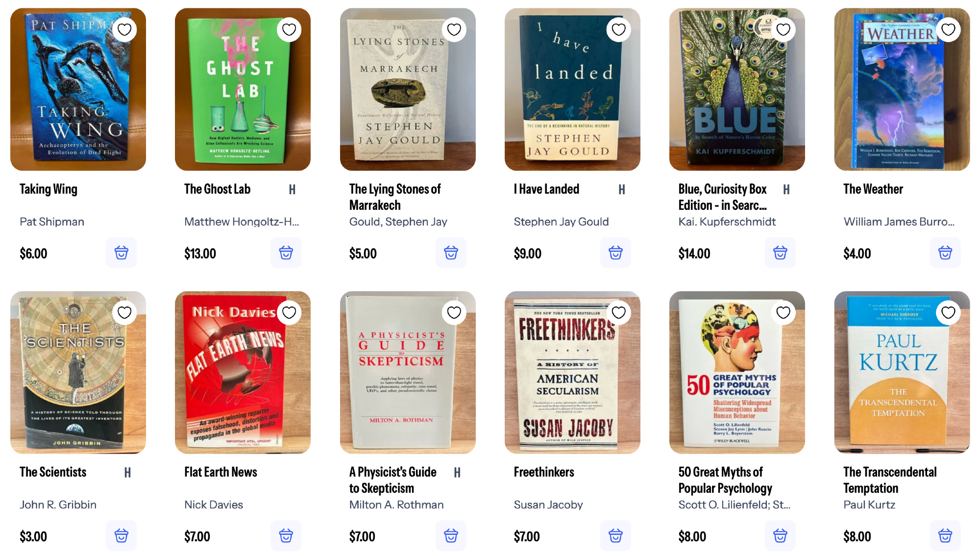Add The Scientists to basket
The height and width of the screenshot is (556, 980).
tap(121, 536)
